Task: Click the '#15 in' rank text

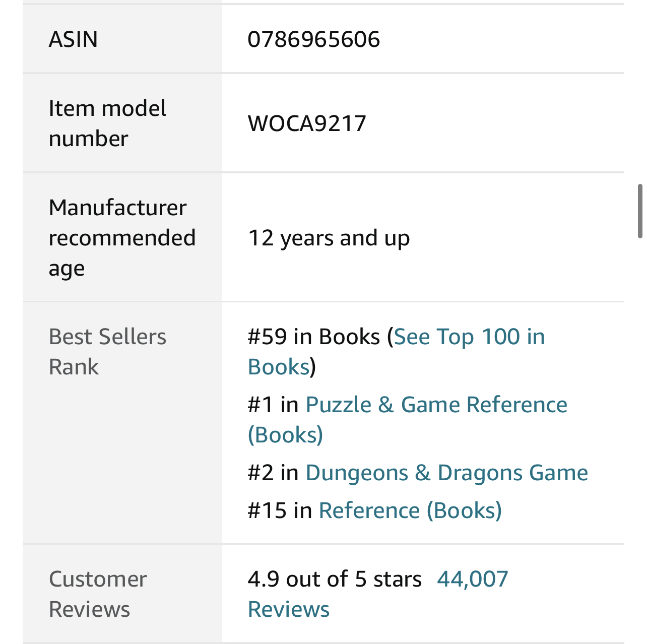Action: 280,511
